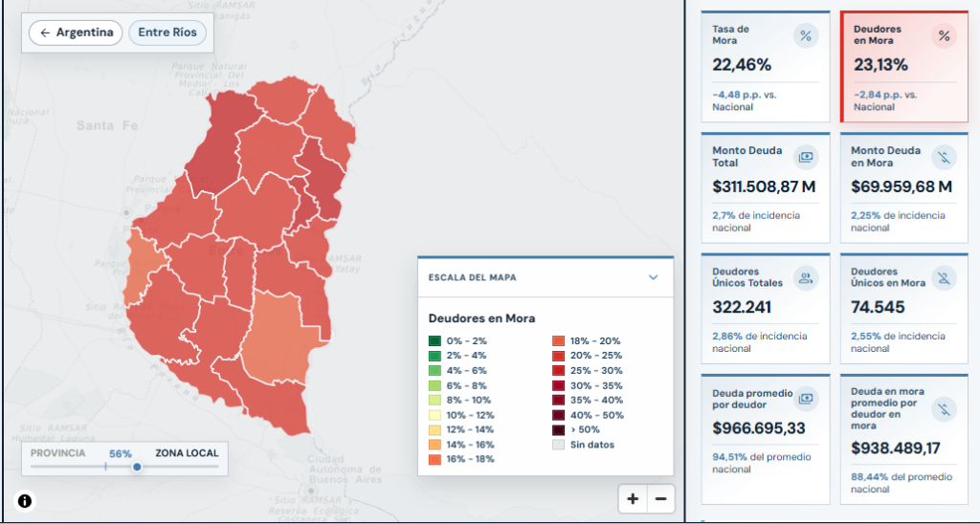Click the 14% - 16% legend swatch

click(434, 445)
